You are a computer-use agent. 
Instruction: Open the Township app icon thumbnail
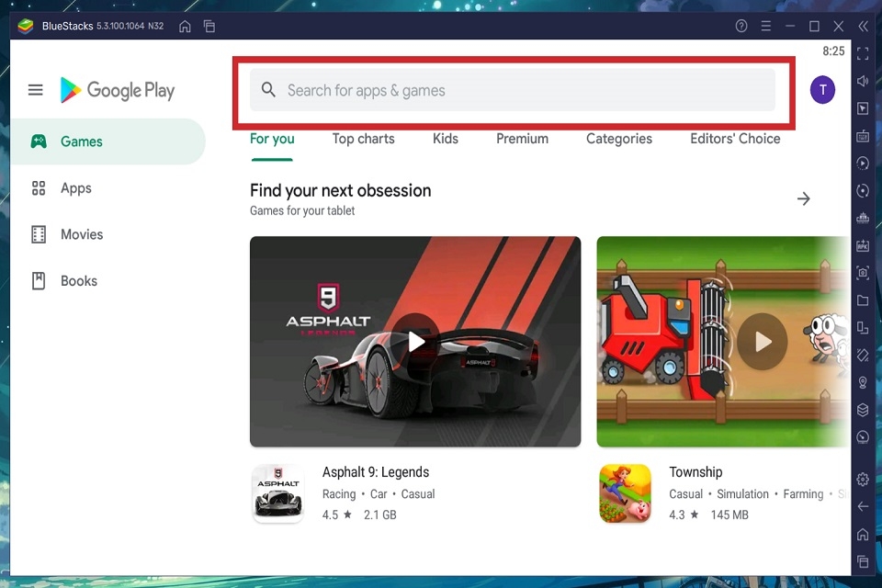pyautogui.click(x=626, y=493)
